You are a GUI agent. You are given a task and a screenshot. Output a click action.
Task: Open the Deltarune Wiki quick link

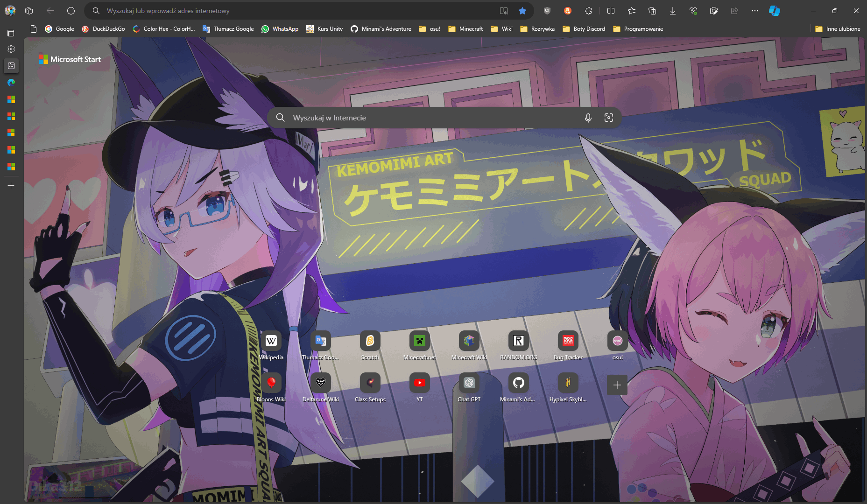coord(321,388)
